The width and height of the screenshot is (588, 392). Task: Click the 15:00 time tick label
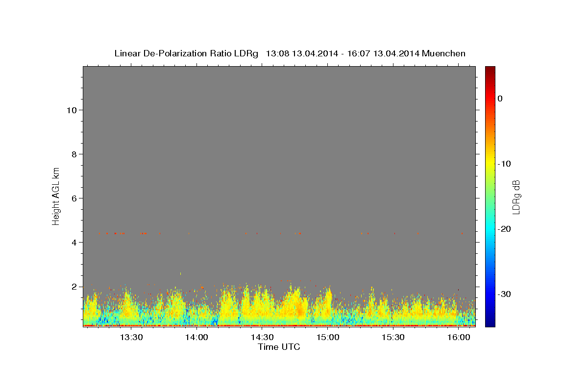point(328,337)
